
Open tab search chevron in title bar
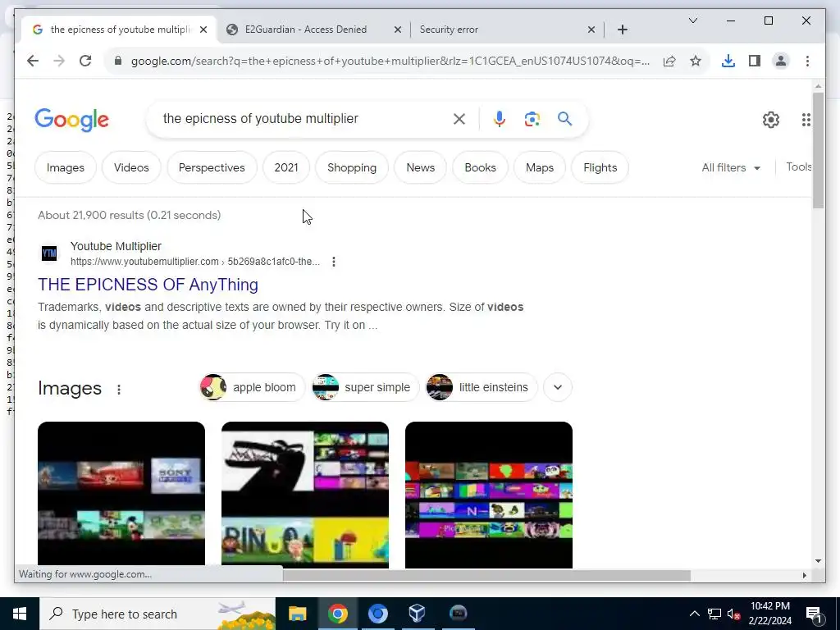pyautogui.click(x=692, y=21)
